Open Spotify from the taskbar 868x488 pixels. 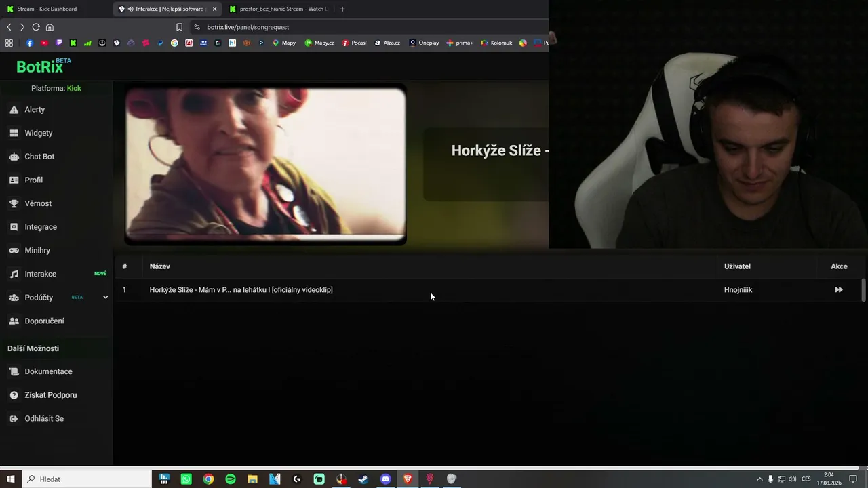pyautogui.click(x=231, y=479)
